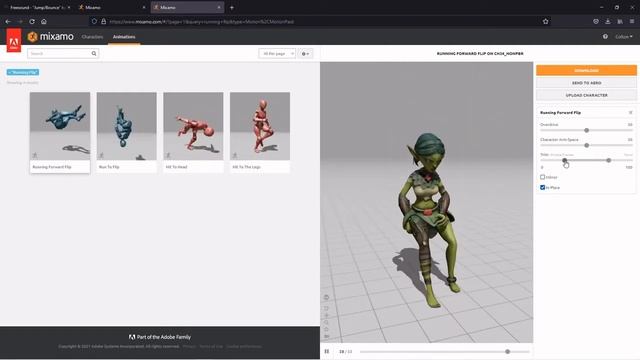Close the Freesound browser tab

[x=69, y=7]
